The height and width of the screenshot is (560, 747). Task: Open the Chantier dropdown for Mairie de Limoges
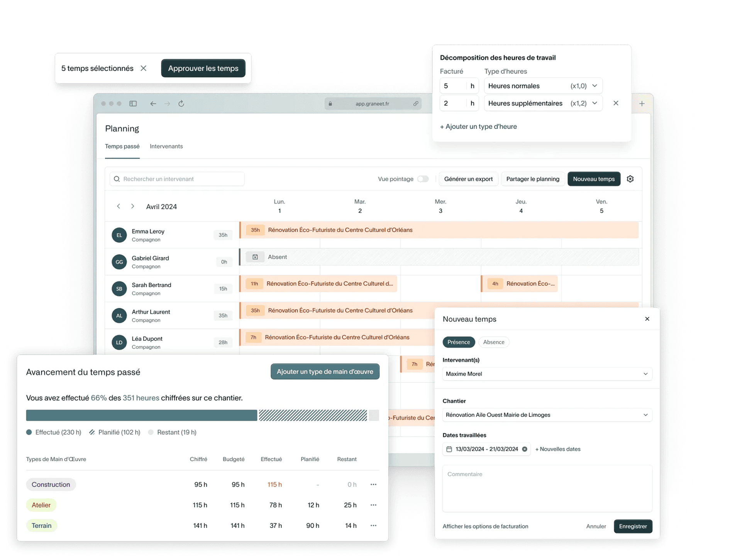(547, 415)
